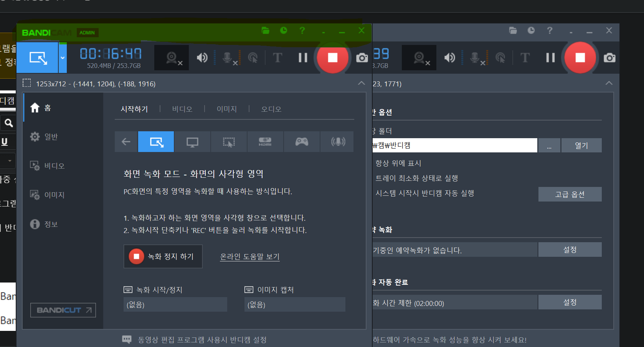Click camera capture icon in back window

click(609, 58)
